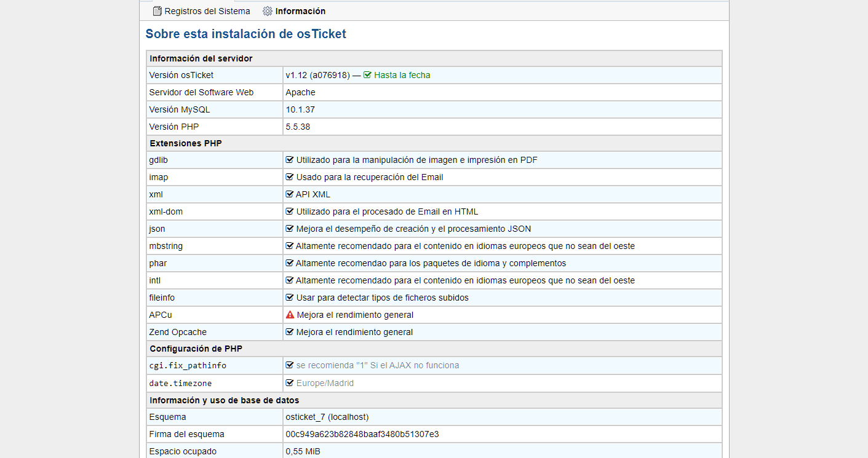The image size is (868, 458).
Task: Open the Registros del Sistema tab
Action: point(201,11)
